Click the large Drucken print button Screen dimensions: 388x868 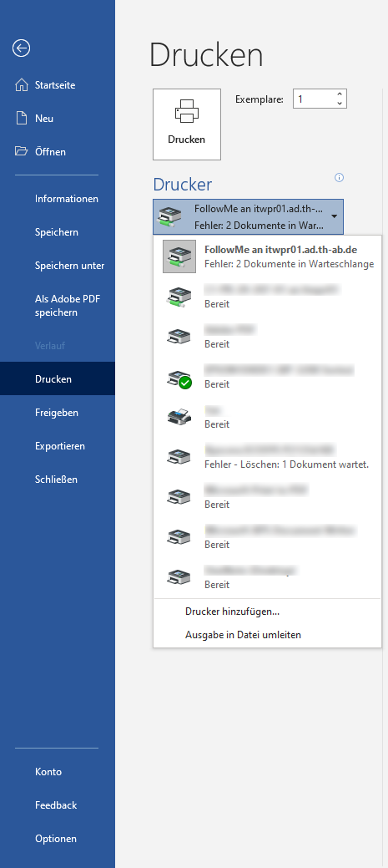[187, 124]
